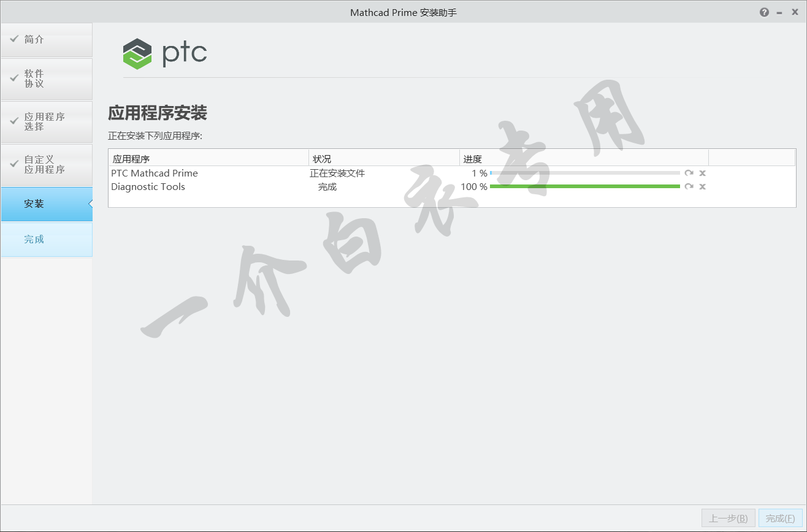This screenshot has width=807, height=532.
Task: Click the 应用程序 column header
Action: (x=208, y=159)
